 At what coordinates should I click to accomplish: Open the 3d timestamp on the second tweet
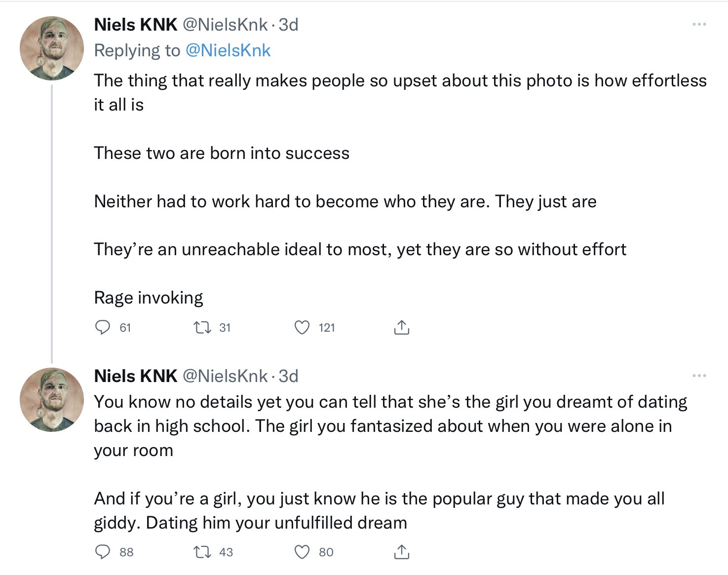click(x=289, y=376)
